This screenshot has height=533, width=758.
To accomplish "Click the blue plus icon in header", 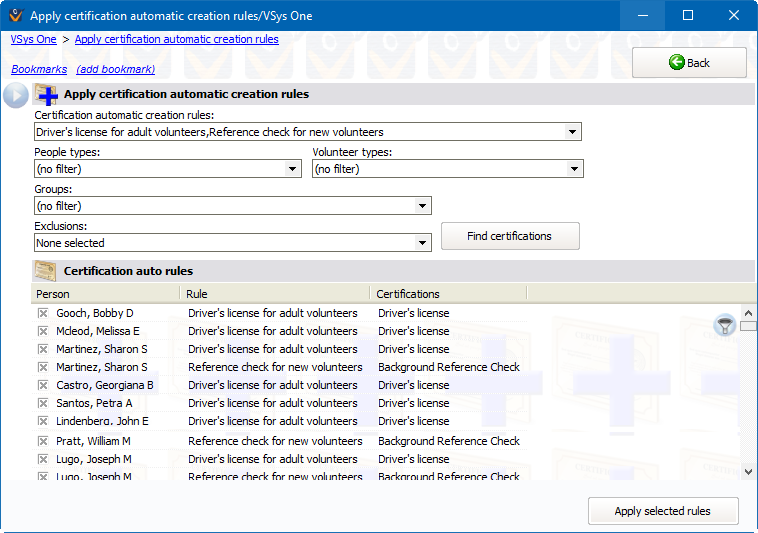I will [46, 95].
